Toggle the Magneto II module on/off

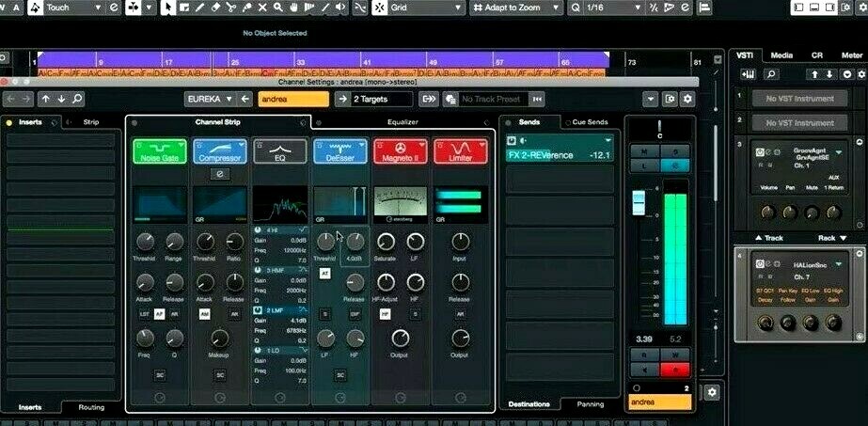[378, 145]
